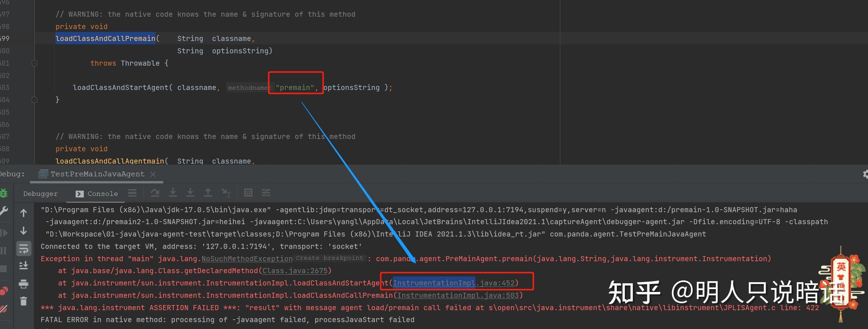Image resolution: width=868 pixels, height=329 pixels.
Task: Click loadClassAndStartAgent call in editor
Action: [121, 87]
